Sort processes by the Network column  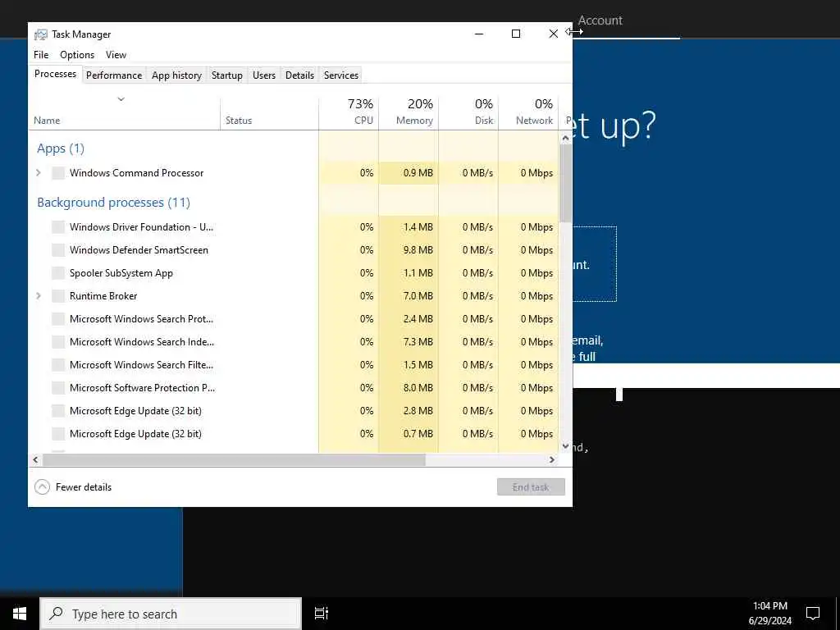528,112
